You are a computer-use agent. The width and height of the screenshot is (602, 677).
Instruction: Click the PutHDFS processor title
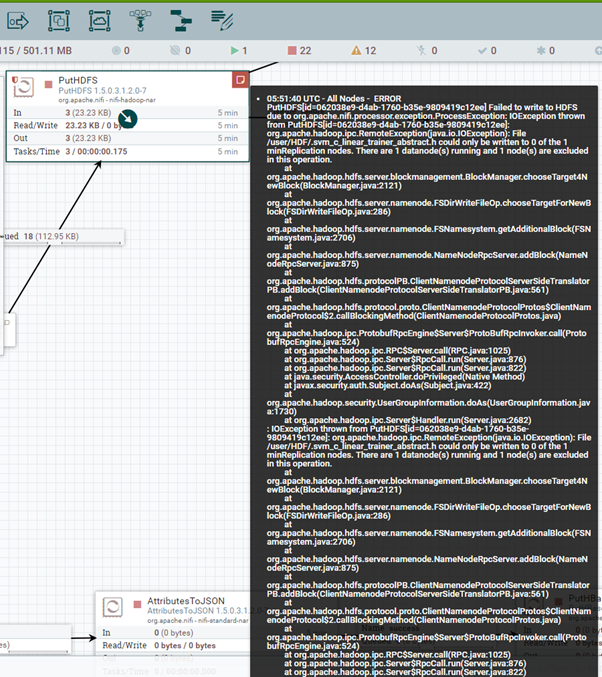pos(77,79)
